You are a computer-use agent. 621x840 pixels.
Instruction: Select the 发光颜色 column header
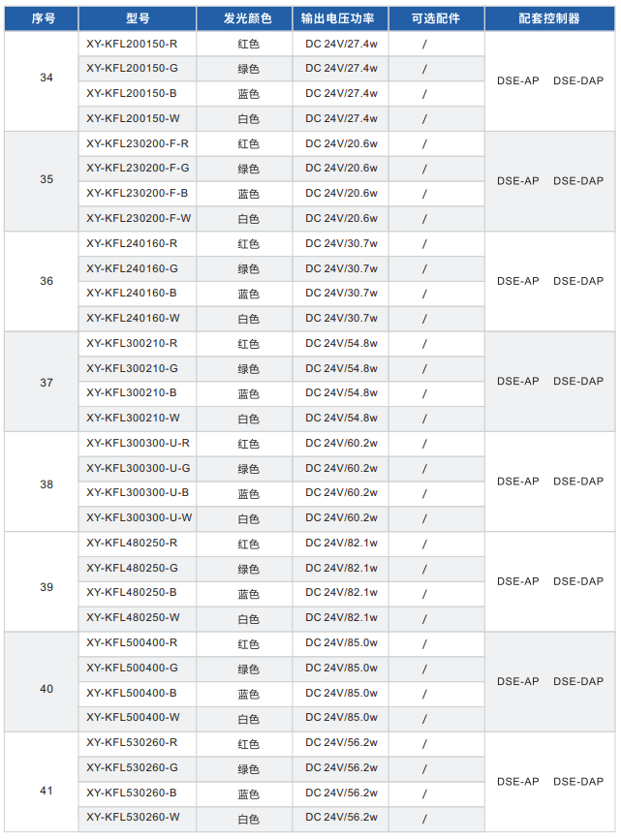click(248, 18)
